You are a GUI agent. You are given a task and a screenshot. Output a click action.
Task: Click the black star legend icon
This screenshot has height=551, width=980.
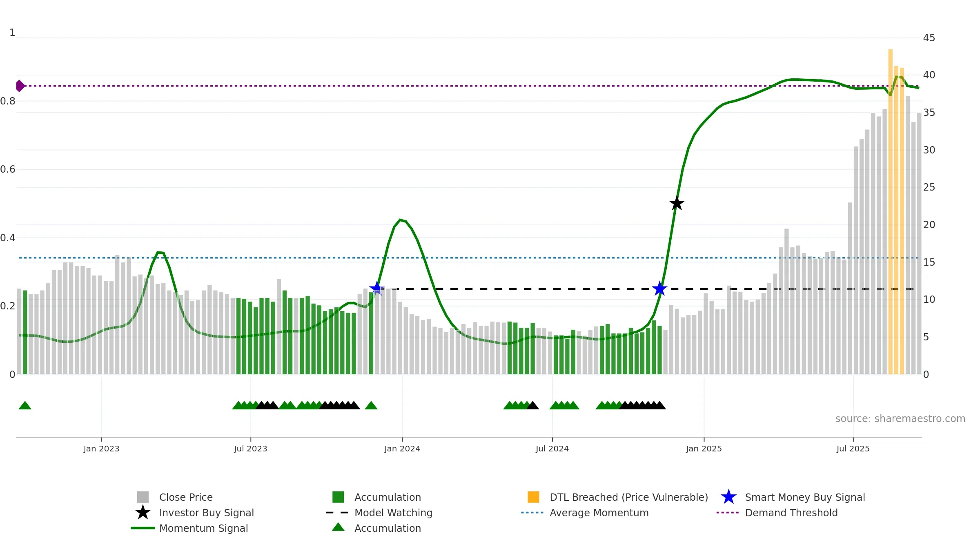click(x=143, y=512)
